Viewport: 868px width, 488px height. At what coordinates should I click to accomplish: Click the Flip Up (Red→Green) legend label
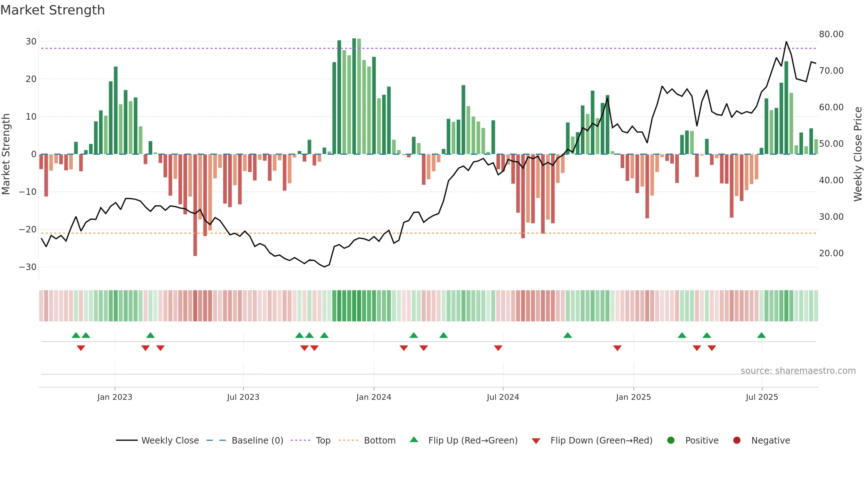pos(473,440)
